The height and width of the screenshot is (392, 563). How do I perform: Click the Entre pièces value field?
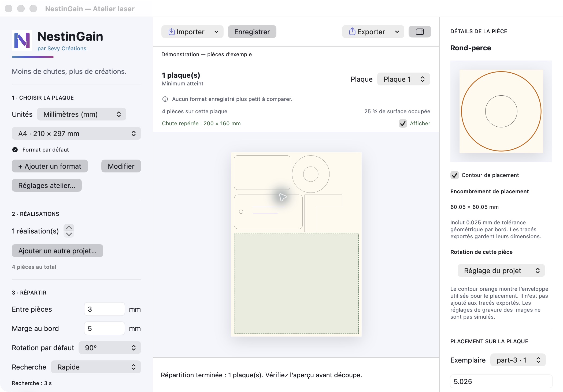[x=104, y=309]
